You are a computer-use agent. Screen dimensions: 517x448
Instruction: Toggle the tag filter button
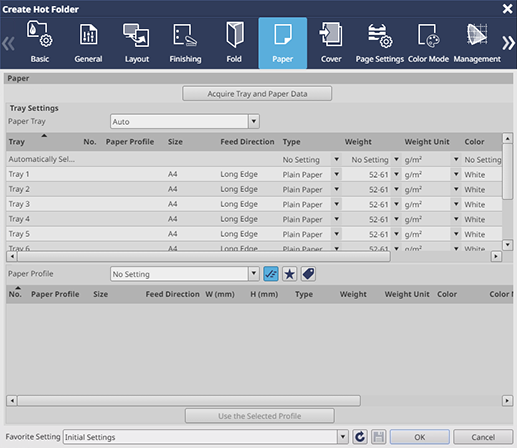(308, 274)
